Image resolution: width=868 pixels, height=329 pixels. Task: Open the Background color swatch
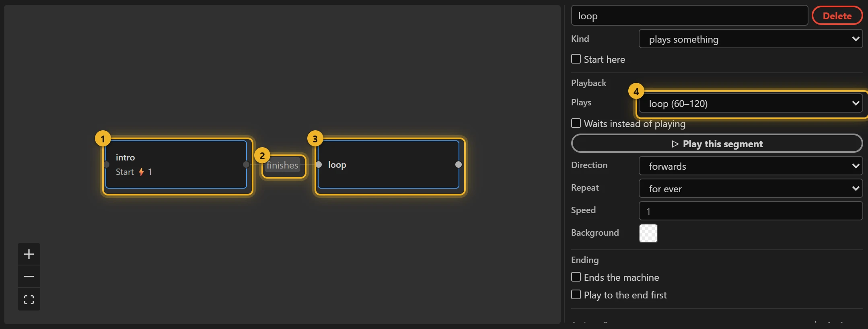[648, 233]
